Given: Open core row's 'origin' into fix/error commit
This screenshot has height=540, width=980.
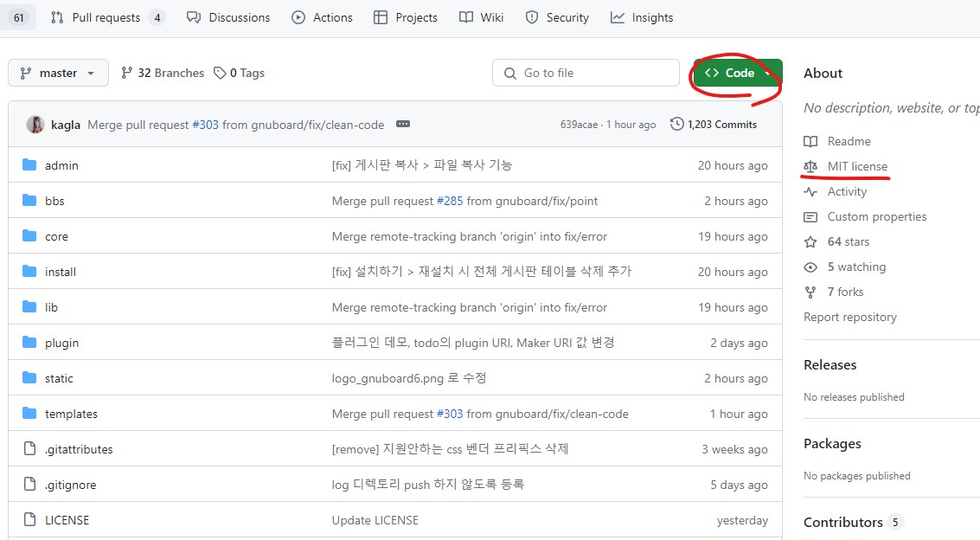Looking at the screenshot, I should coord(470,237).
